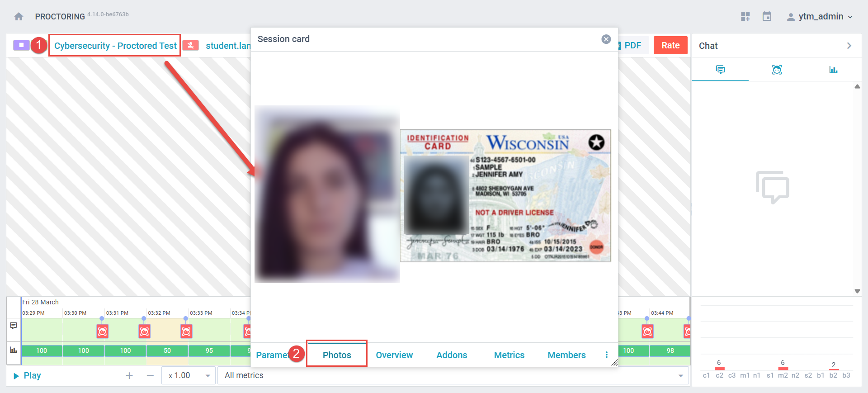Viewport: 868px width, 393px height.
Task: Switch to the Metrics tab
Action: pos(509,355)
